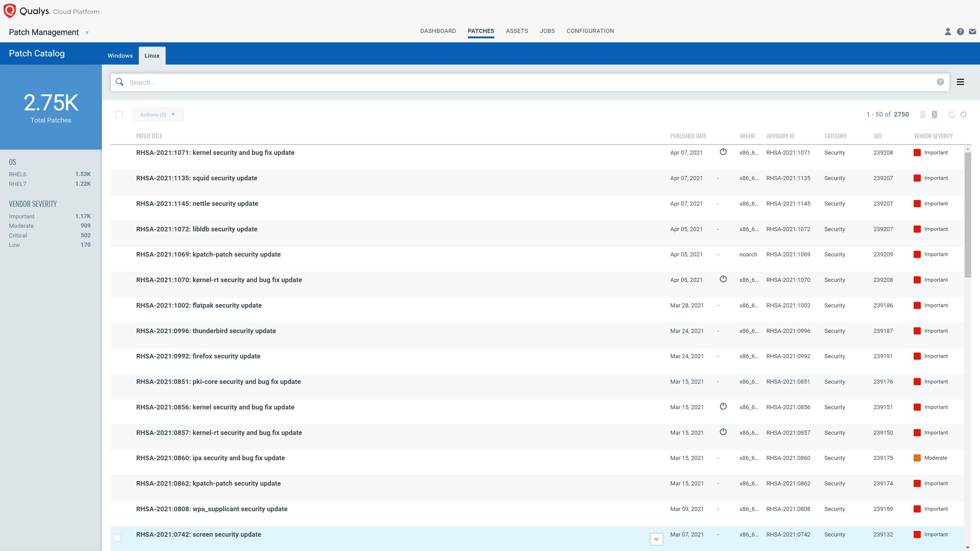Click the Qualys shield logo
This screenshot has width=980, height=551.
[x=9, y=11]
